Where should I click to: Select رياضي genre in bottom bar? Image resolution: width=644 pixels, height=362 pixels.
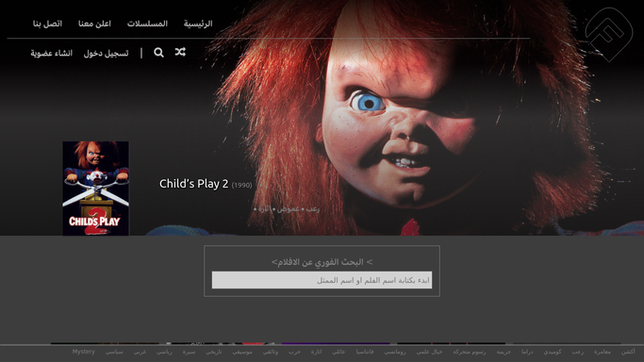(x=164, y=352)
